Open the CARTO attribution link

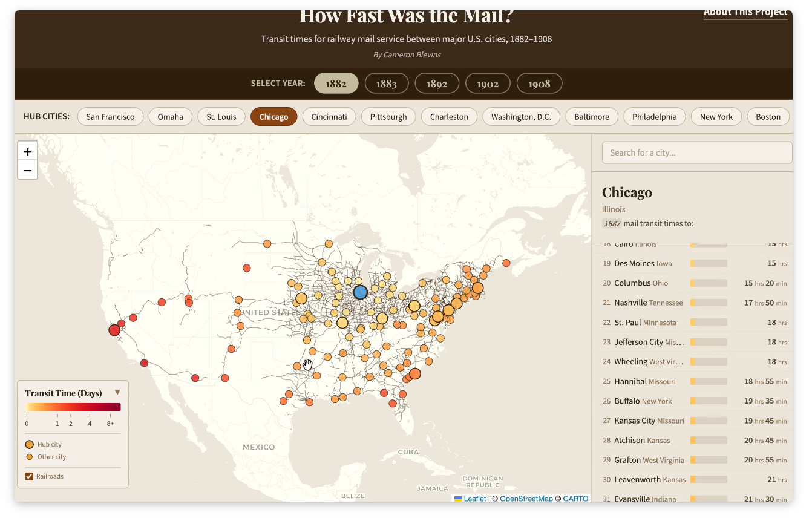(x=575, y=499)
